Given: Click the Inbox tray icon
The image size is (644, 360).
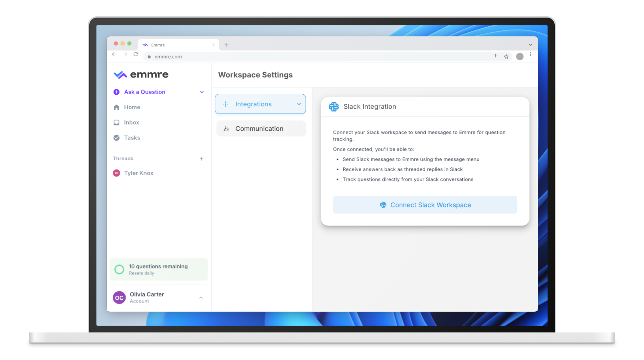Looking at the screenshot, I should [x=116, y=123].
